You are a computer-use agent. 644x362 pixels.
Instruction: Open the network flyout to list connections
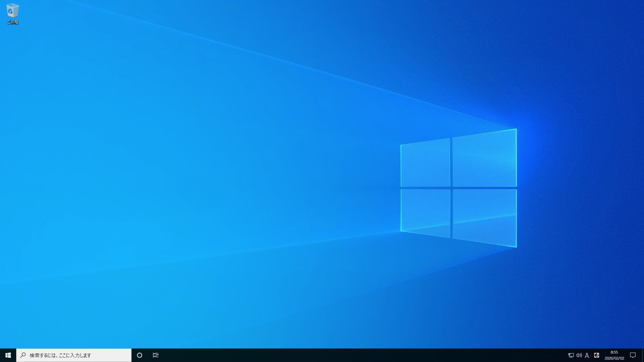click(x=571, y=355)
